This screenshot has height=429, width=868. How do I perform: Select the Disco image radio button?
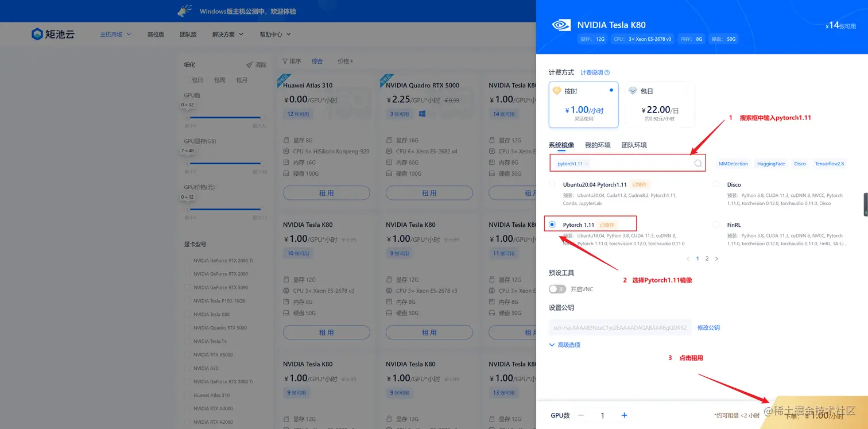point(716,184)
